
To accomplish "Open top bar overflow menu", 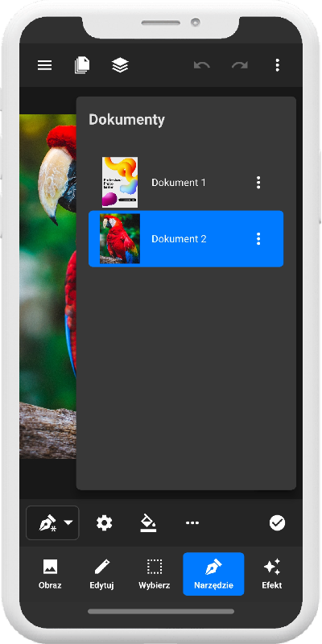I will [x=277, y=65].
